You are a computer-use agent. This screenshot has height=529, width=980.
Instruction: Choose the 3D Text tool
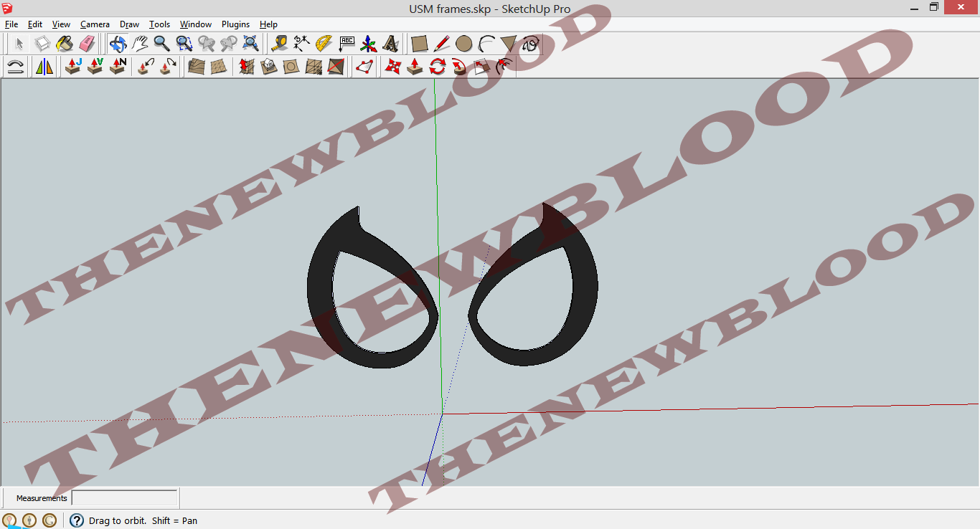click(391, 44)
